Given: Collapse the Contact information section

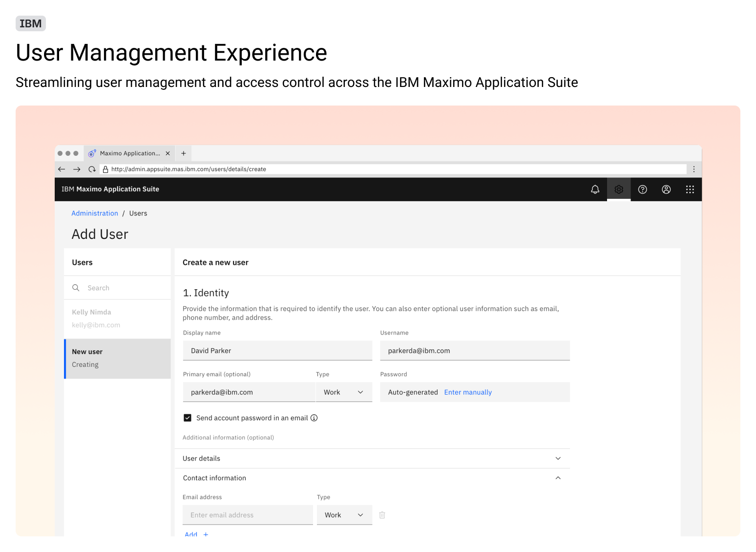Looking at the screenshot, I should [x=372, y=478].
